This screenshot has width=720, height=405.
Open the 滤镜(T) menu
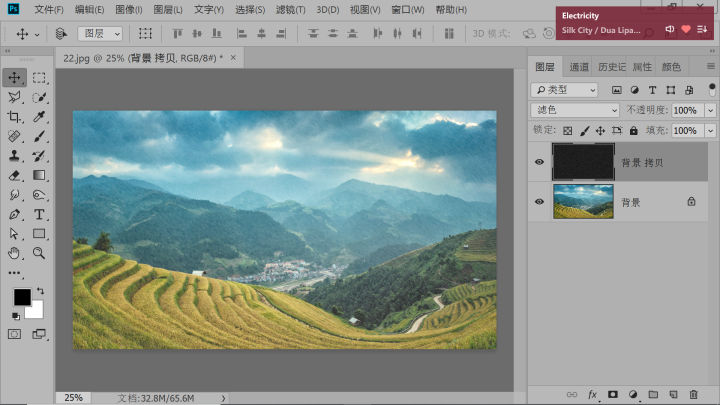click(289, 9)
